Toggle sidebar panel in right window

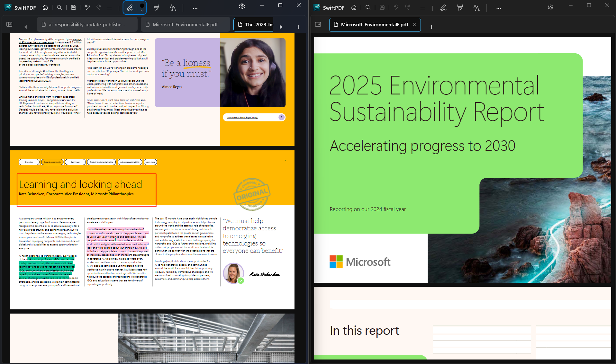point(318,24)
